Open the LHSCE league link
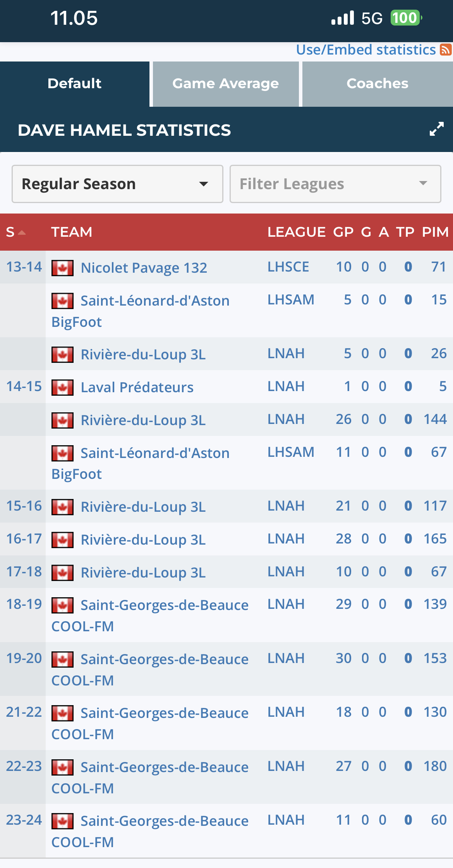453x868 pixels. [288, 267]
